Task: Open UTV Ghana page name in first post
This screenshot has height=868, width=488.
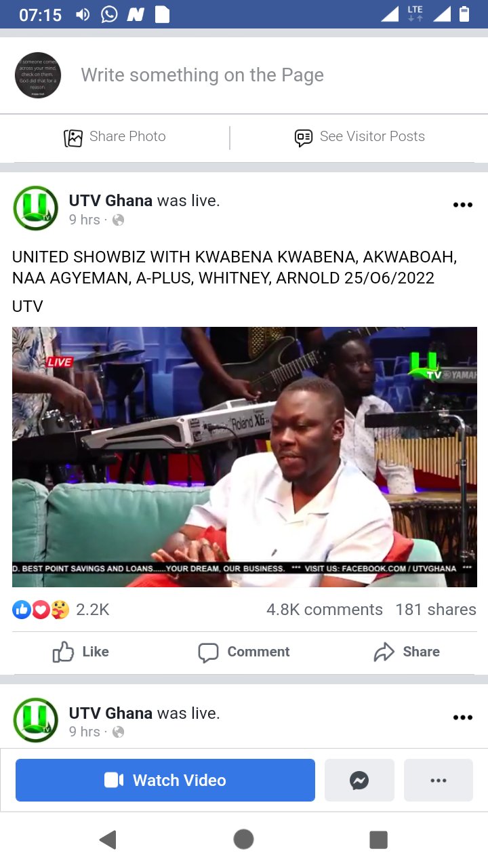Action: point(110,201)
